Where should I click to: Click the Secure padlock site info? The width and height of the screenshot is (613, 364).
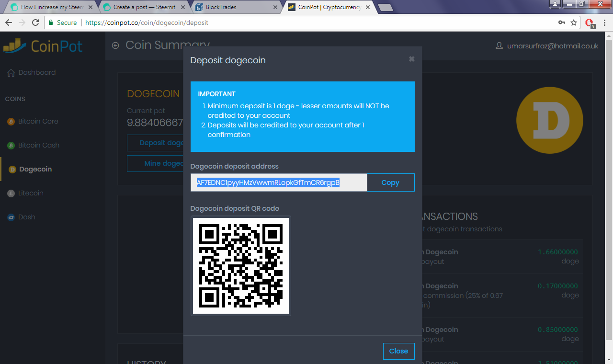coord(63,23)
